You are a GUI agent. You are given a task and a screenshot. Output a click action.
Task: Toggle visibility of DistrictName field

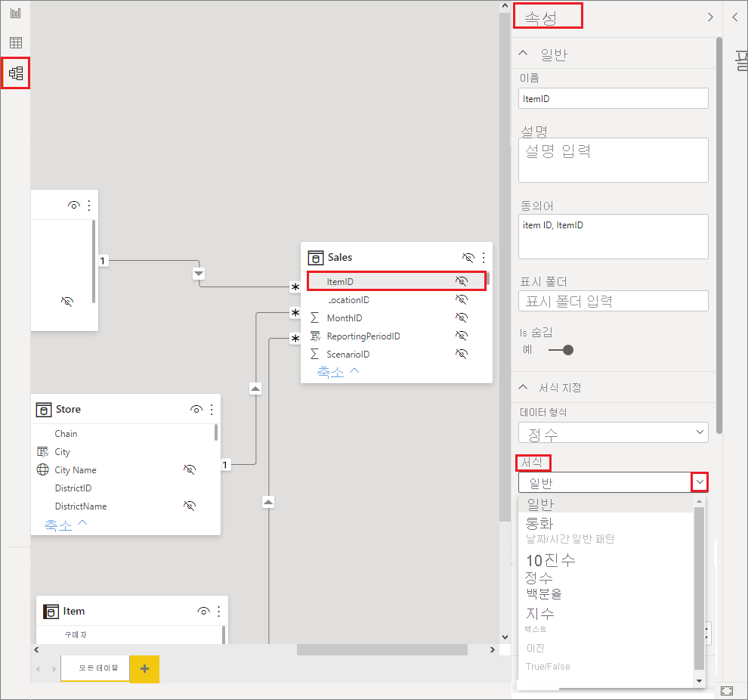pos(190,506)
